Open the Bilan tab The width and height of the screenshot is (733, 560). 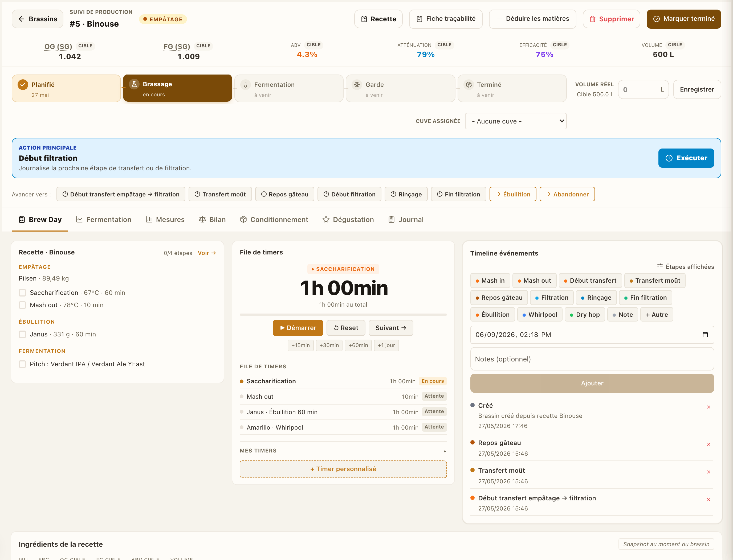[212, 219]
